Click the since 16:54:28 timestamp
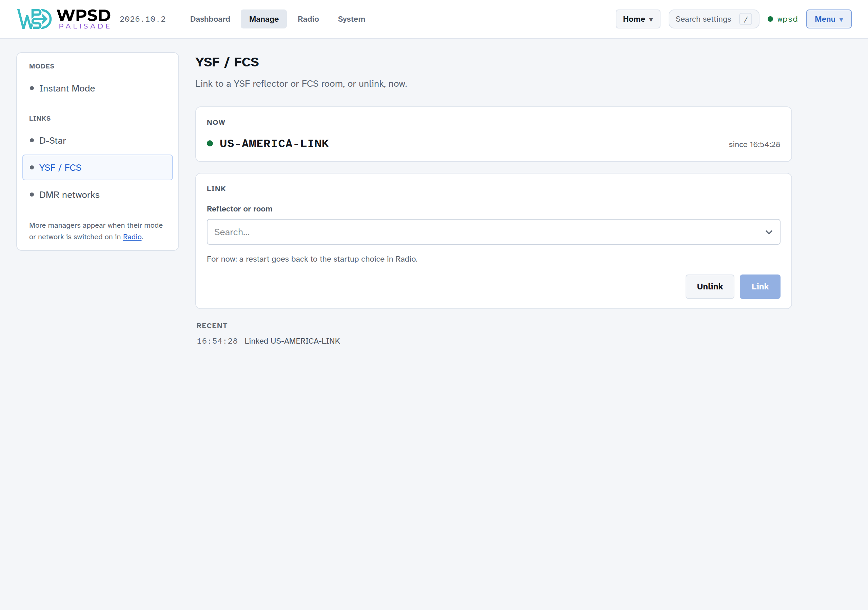868x610 pixels. (x=754, y=144)
